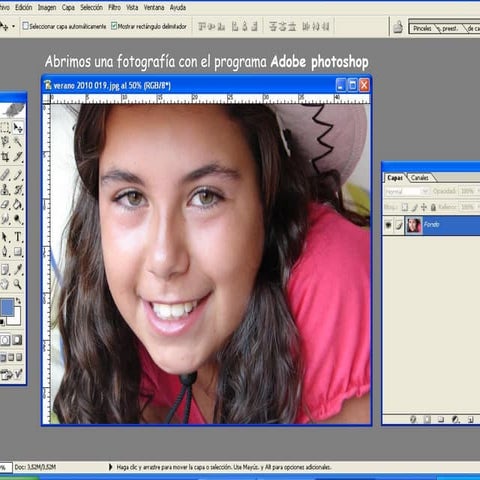Viewport: 480px width, 480px height.
Task: Select the Dodge tool
Action: point(18,219)
